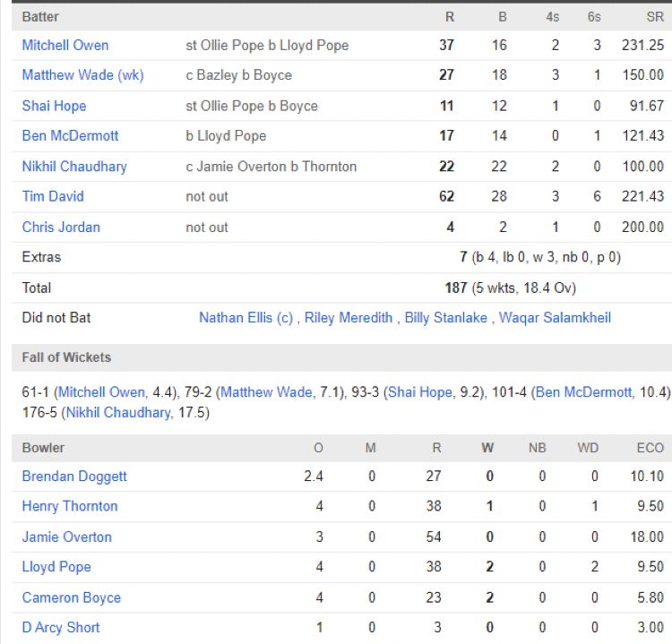Click Henry Thornton bowler name
The height and width of the screenshot is (644, 672).
[70, 506]
